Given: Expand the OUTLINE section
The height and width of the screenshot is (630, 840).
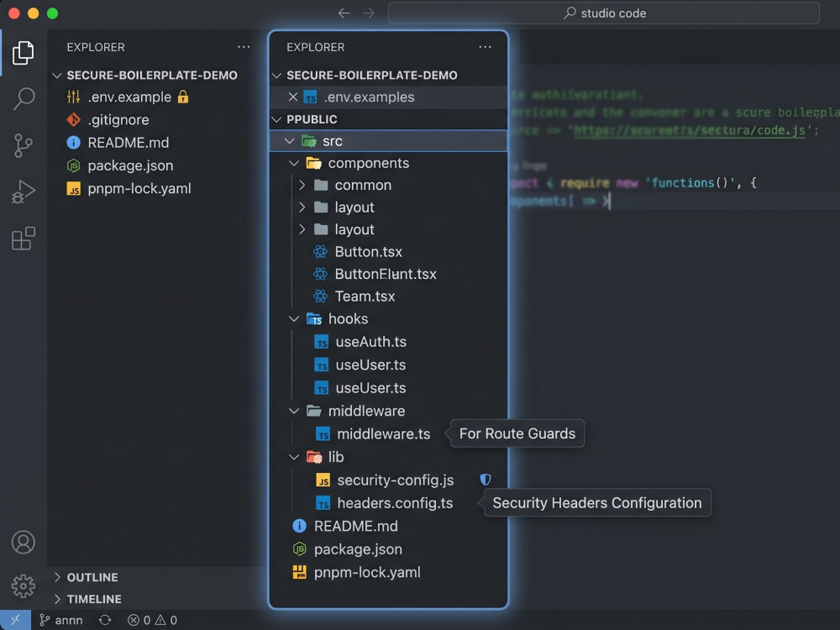Looking at the screenshot, I should click(57, 577).
